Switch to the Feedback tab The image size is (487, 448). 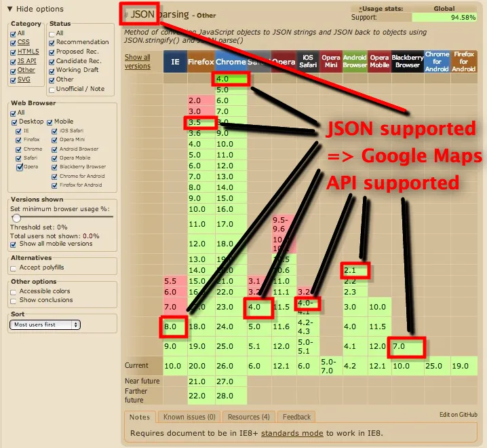click(x=296, y=417)
